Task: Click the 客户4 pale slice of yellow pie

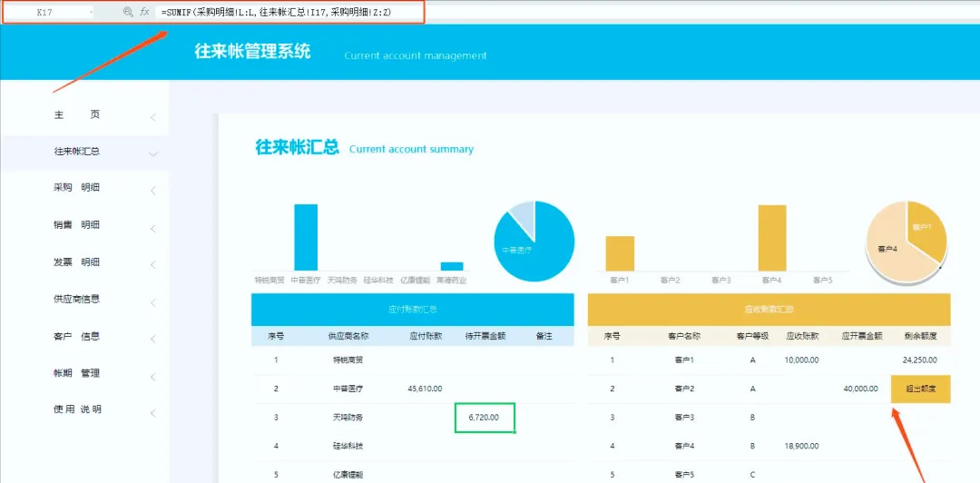Action: point(891,251)
